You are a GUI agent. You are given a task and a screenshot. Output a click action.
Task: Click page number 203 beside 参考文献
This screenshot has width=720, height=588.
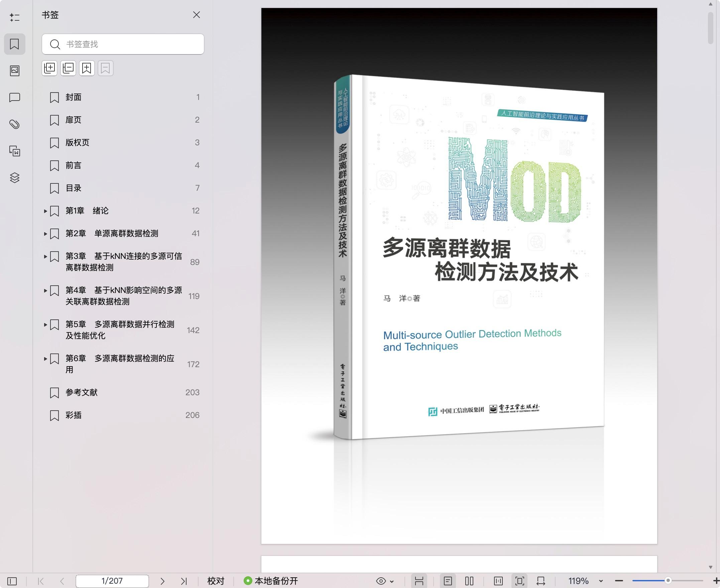(x=193, y=392)
